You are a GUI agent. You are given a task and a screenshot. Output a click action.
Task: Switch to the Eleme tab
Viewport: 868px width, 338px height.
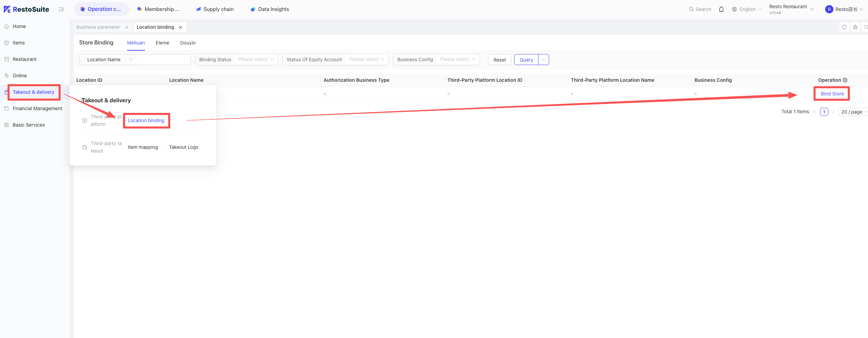(x=162, y=43)
